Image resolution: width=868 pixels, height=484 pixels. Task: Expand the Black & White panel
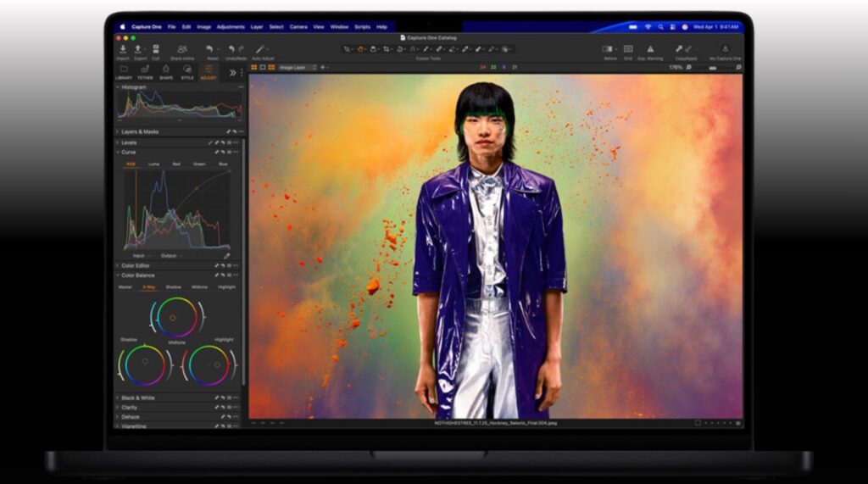coord(137,398)
